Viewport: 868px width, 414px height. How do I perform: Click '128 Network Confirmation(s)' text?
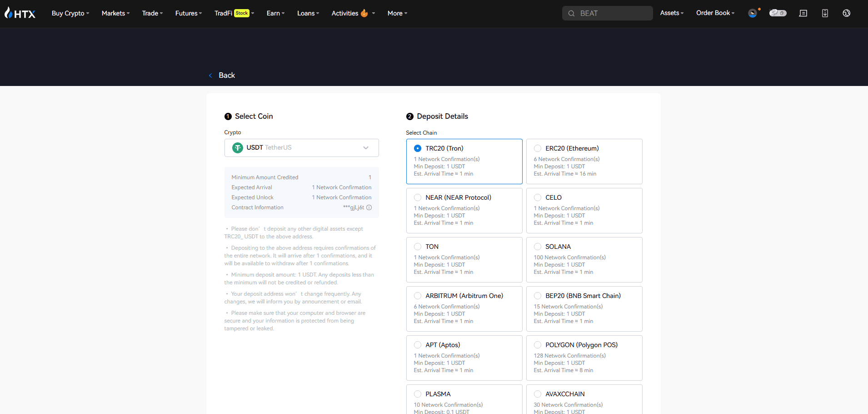[x=569, y=356]
